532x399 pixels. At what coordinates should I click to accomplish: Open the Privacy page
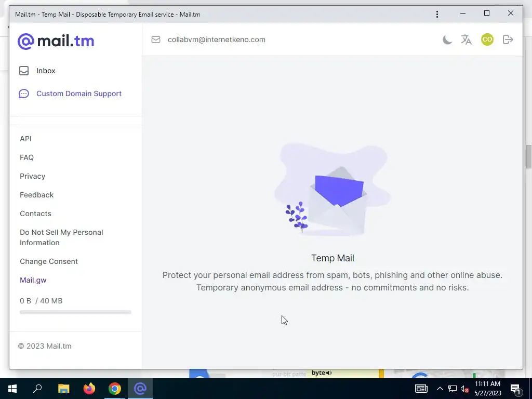pyautogui.click(x=33, y=176)
